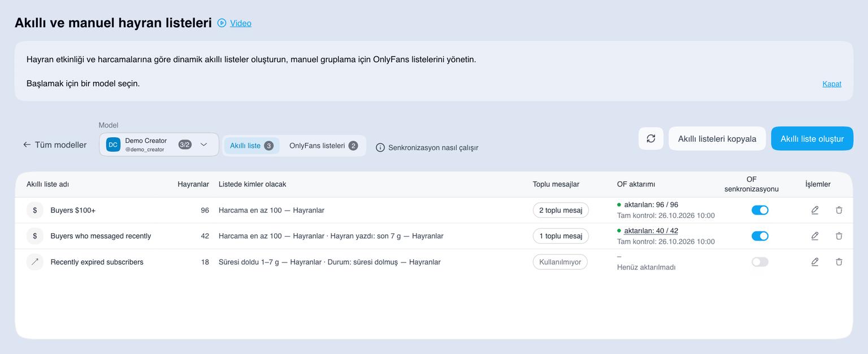Delete Buyers who messaged recently list
This screenshot has width=868, height=354.
(x=839, y=236)
